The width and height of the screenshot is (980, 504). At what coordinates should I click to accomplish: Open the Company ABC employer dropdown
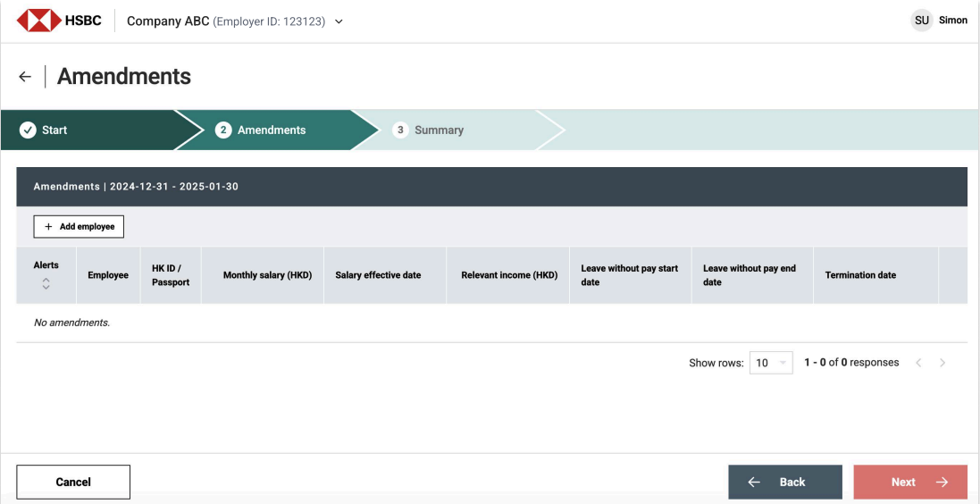point(235,21)
